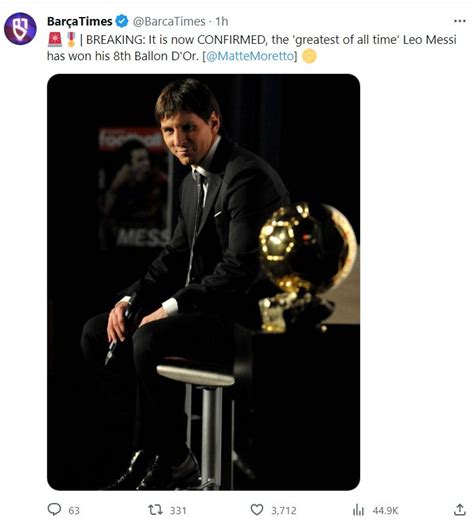Image resolution: width=474 pixels, height=522 pixels.
Task: Click the reply speech bubble icon
Action: [54, 509]
